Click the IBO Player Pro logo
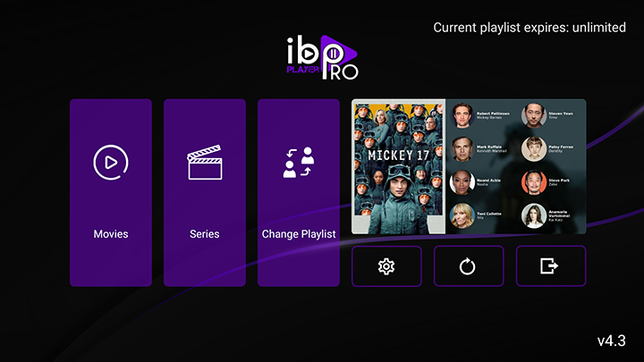Screen dimensions: 644x362 (322, 57)
